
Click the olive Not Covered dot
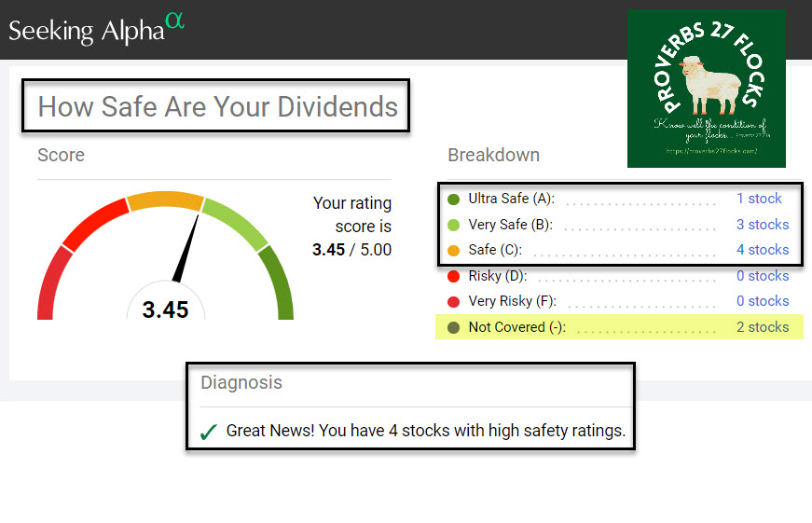[454, 327]
